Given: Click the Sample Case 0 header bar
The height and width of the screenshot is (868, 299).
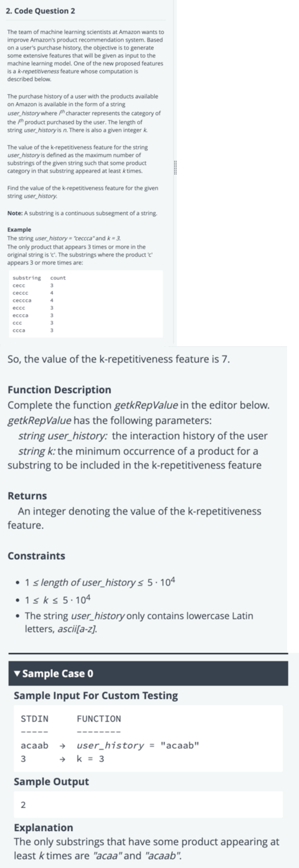Looking at the screenshot, I should click(148, 673).
